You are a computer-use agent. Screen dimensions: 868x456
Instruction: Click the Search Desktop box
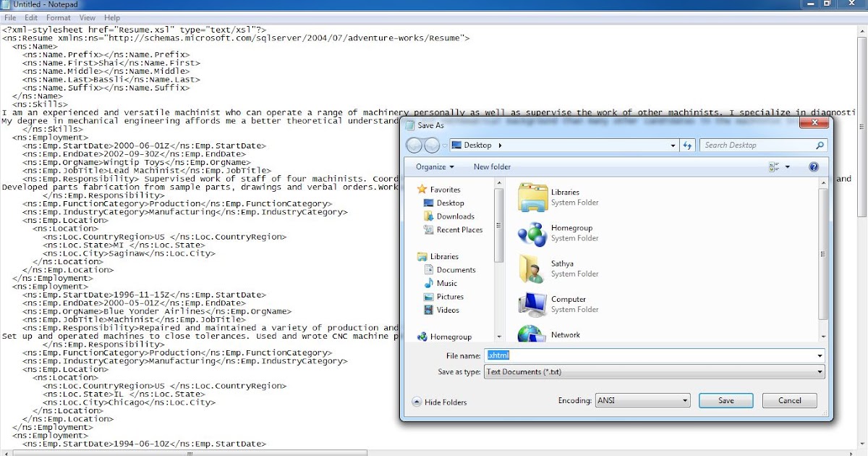763,145
